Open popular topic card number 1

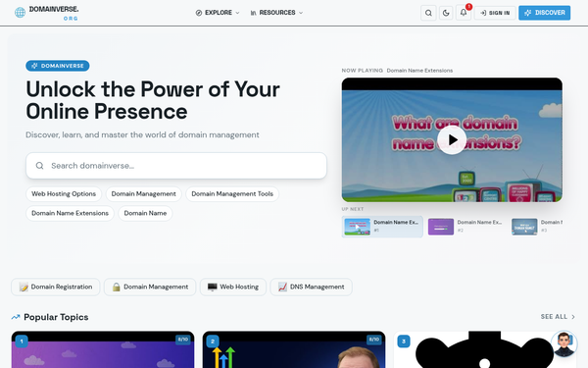coord(103,349)
